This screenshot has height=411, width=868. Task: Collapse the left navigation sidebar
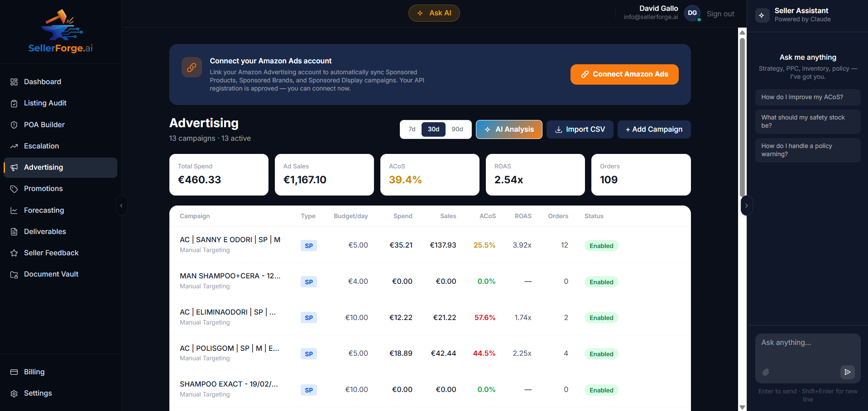point(121,205)
